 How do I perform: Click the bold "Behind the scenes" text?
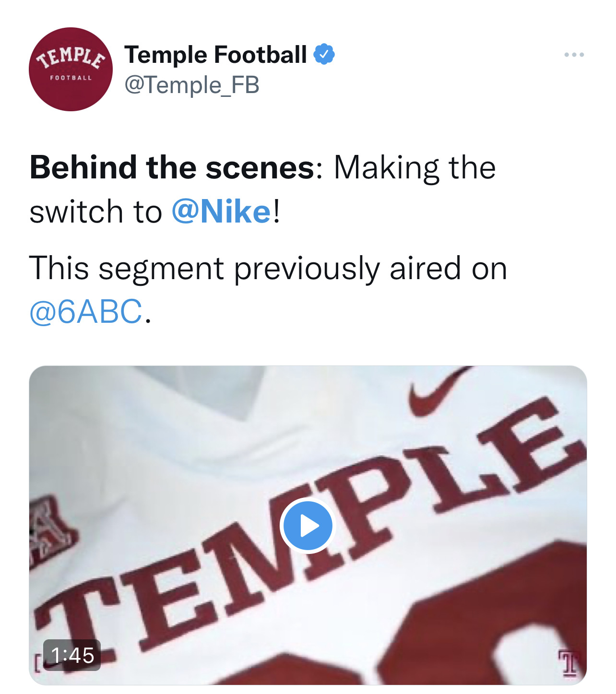[172, 168]
